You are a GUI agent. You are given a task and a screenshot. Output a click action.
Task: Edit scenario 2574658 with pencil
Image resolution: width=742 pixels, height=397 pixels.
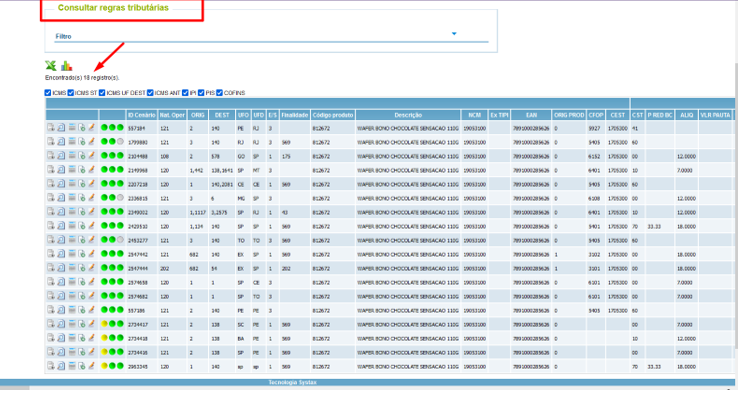pos(92,282)
